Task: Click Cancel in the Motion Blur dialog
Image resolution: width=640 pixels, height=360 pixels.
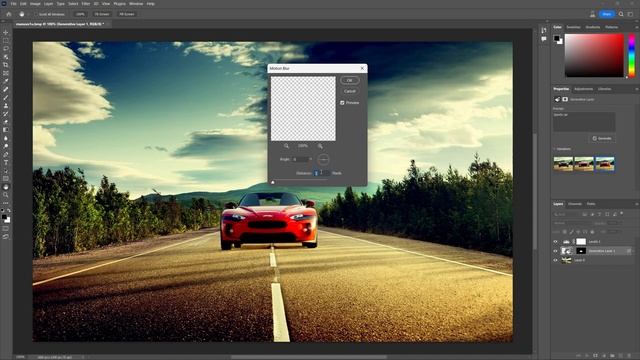Action: pyautogui.click(x=350, y=91)
